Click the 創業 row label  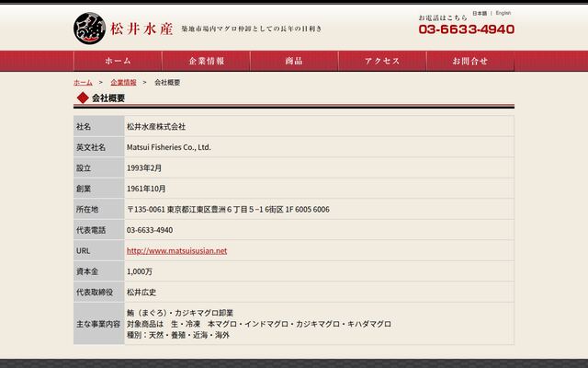tap(84, 189)
